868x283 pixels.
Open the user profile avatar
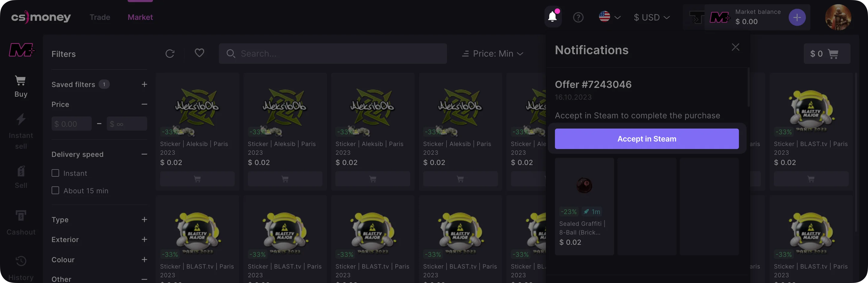pyautogui.click(x=838, y=17)
